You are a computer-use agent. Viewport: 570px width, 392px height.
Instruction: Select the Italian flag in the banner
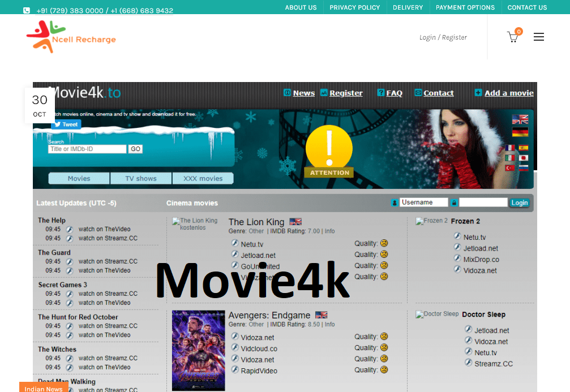(x=510, y=158)
